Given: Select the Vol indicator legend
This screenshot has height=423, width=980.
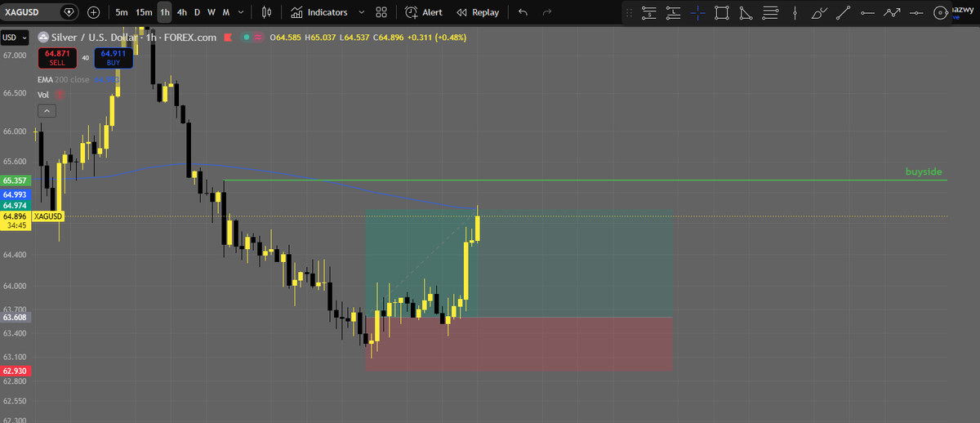Looking at the screenshot, I should tap(43, 95).
